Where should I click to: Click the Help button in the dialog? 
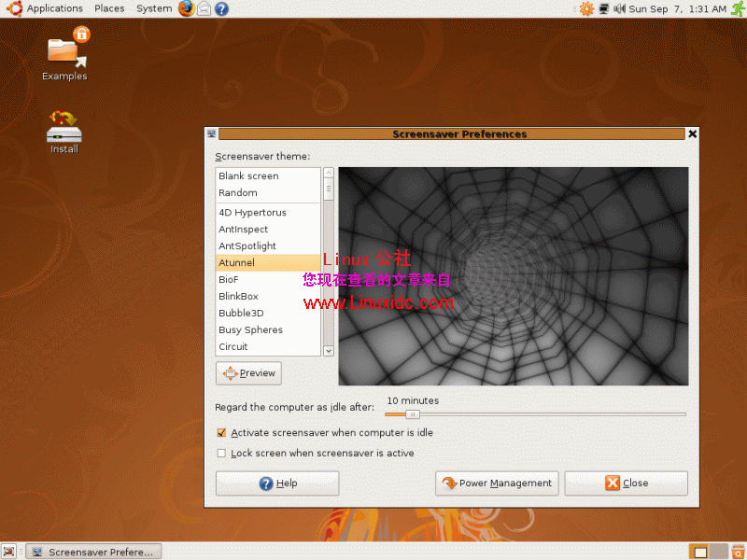click(276, 483)
